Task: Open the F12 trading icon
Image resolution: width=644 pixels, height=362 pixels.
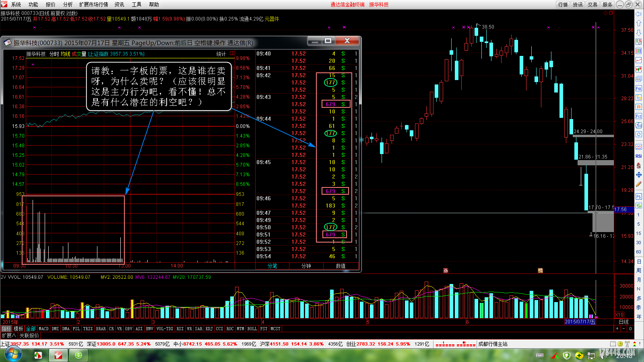Action: [639, 116]
